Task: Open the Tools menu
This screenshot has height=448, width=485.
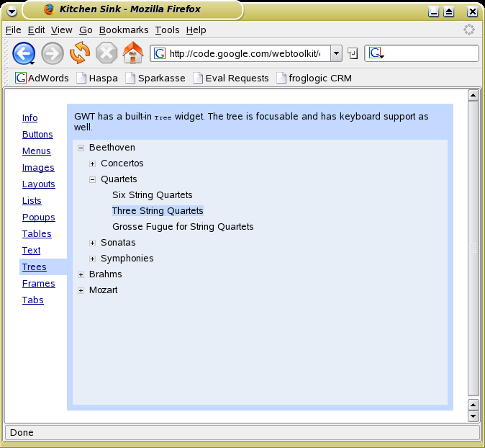Action: pos(167,30)
